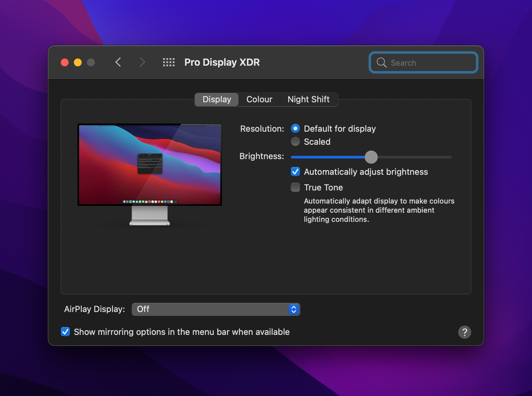This screenshot has width=532, height=396.
Task: Click the Pro Display XDR window title
Action: (222, 62)
